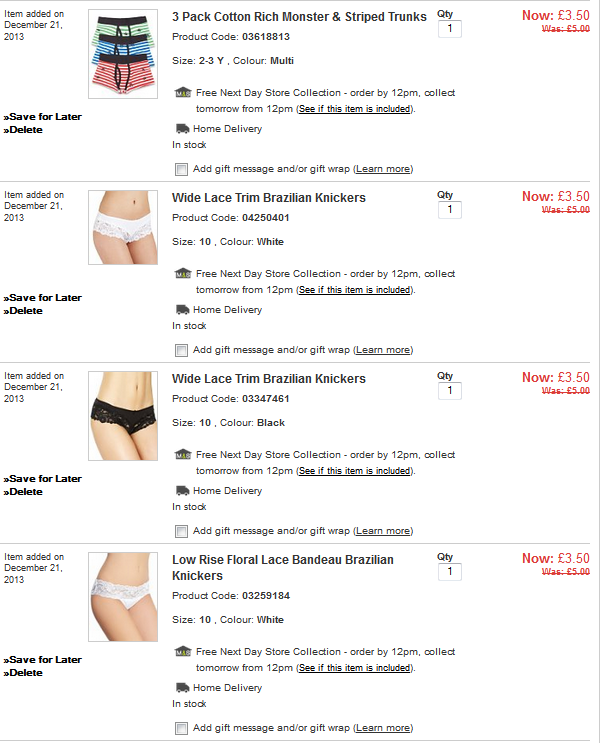
Task: Click store collection icon for black Brazilian Knickers
Action: (183, 454)
